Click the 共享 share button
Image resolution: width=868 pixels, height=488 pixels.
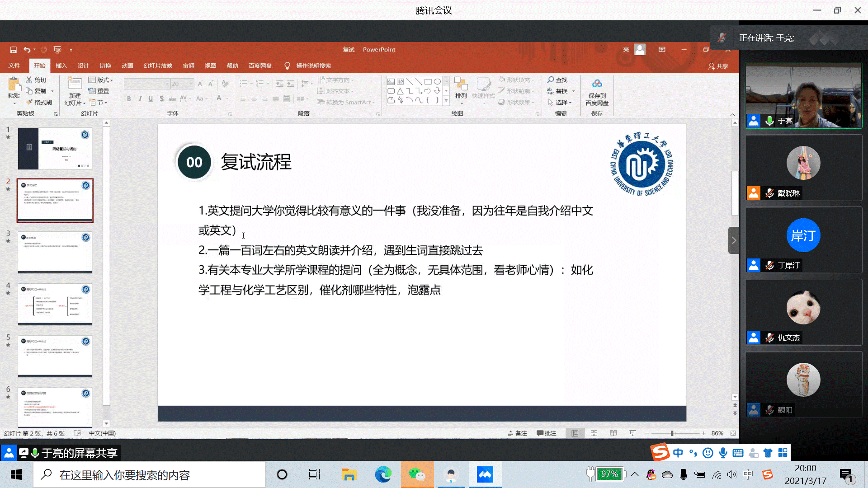[x=718, y=66]
